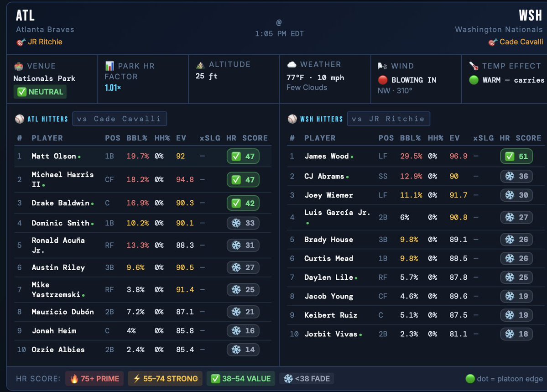Click the Washington Nationals team name
The image size is (547, 392).
[x=499, y=30]
